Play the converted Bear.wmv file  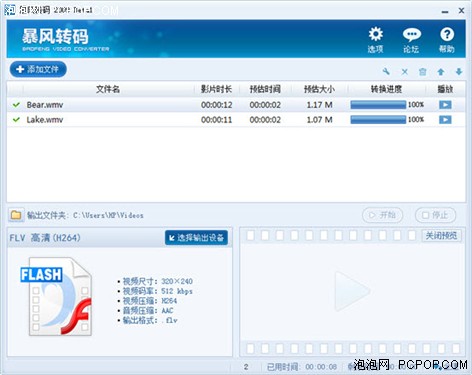click(x=445, y=105)
